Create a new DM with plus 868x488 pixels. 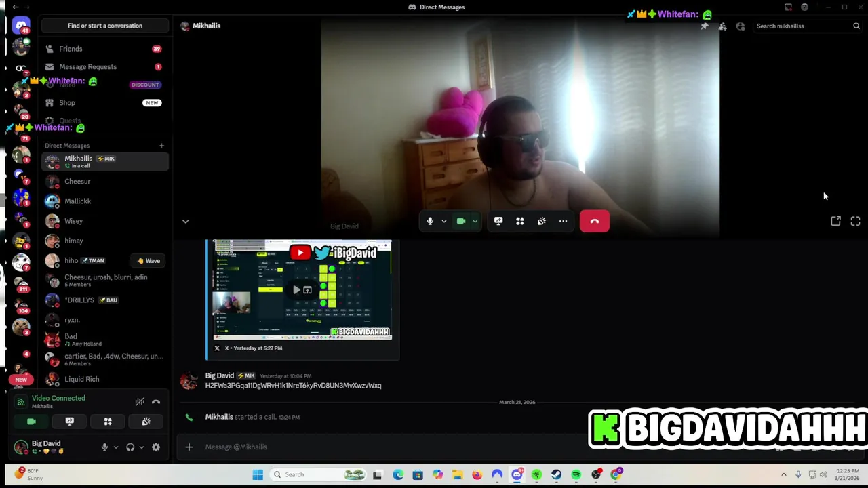coord(161,146)
